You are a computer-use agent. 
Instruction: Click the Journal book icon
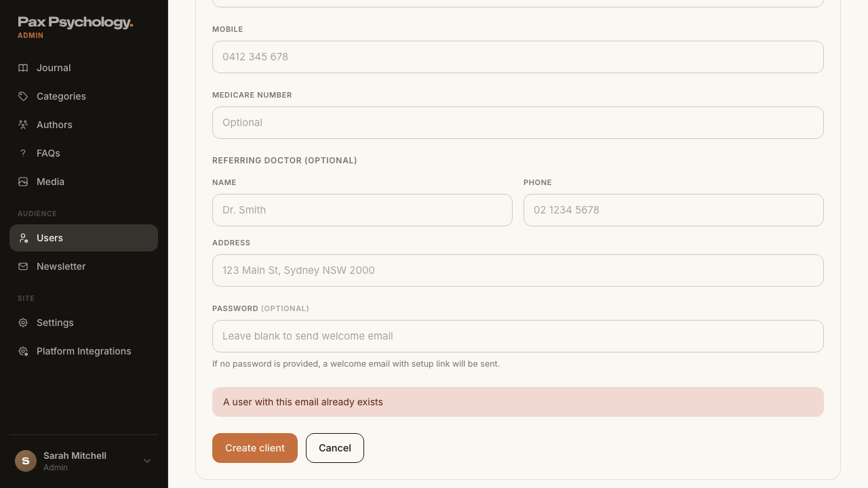pyautogui.click(x=23, y=68)
